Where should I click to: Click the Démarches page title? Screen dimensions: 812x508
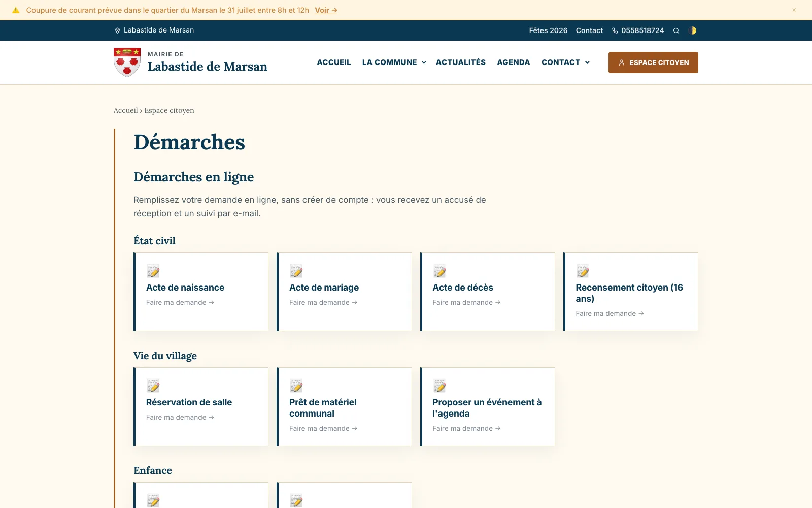click(189, 142)
